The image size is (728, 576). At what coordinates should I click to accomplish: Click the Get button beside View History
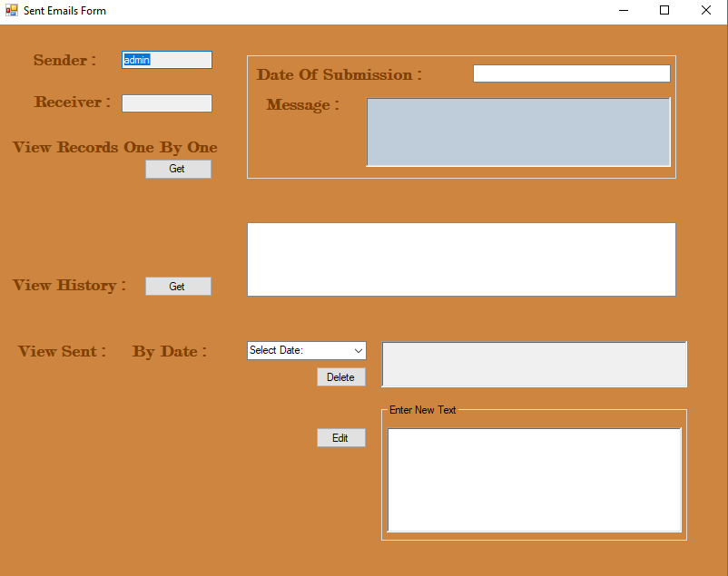[178, 287]
